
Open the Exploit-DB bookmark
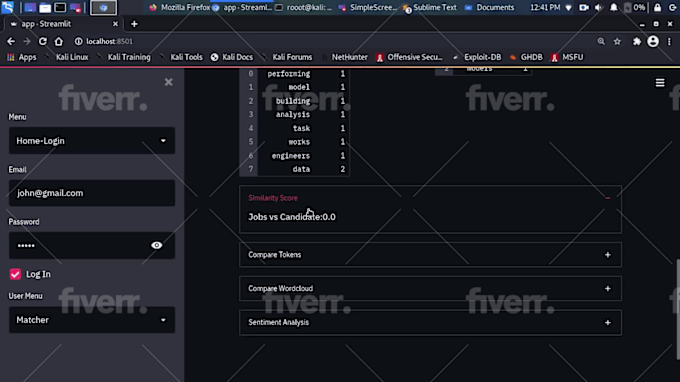pyautogui.click(x=477, y=57)
